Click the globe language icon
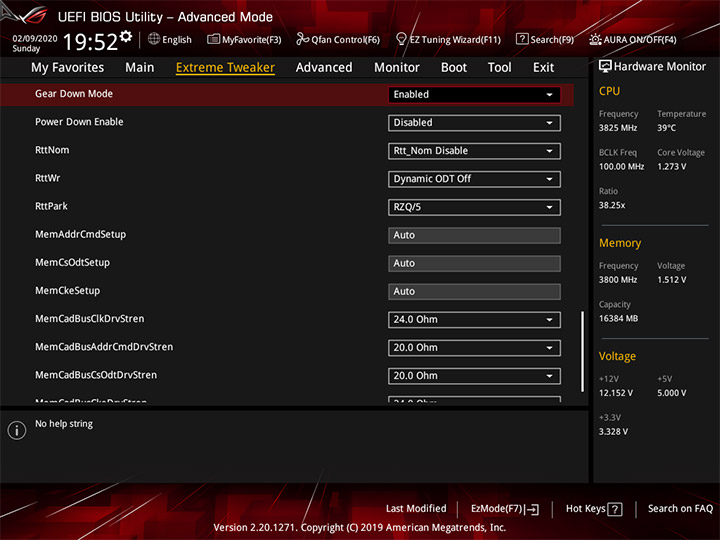The height and width of the screenshot is (540, 720). coord(154,39)
